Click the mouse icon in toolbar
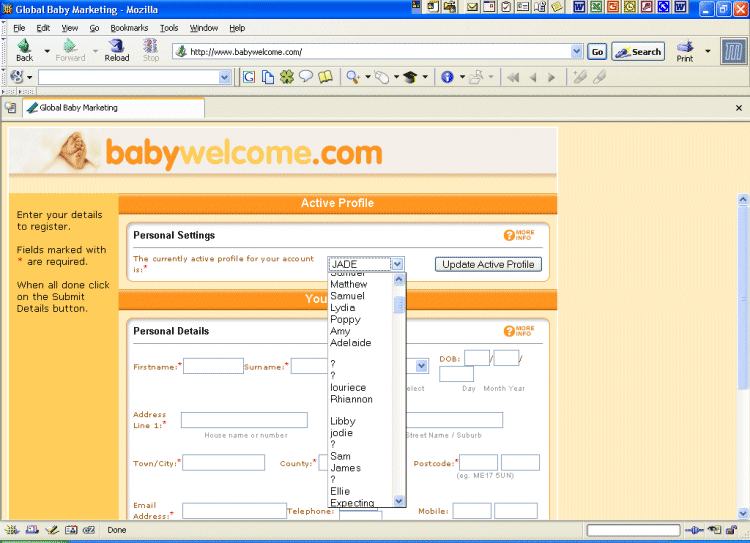Screen dimensions: 750x543 382,77
